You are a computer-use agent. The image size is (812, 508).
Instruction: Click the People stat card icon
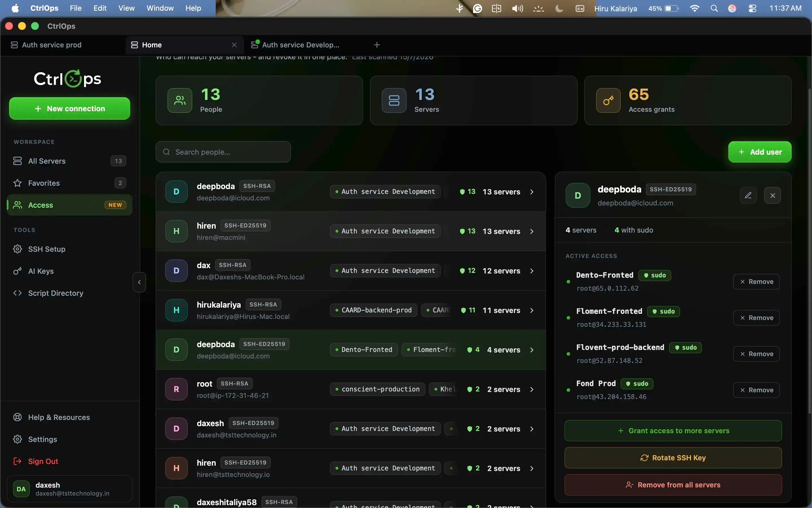[180, 100]
